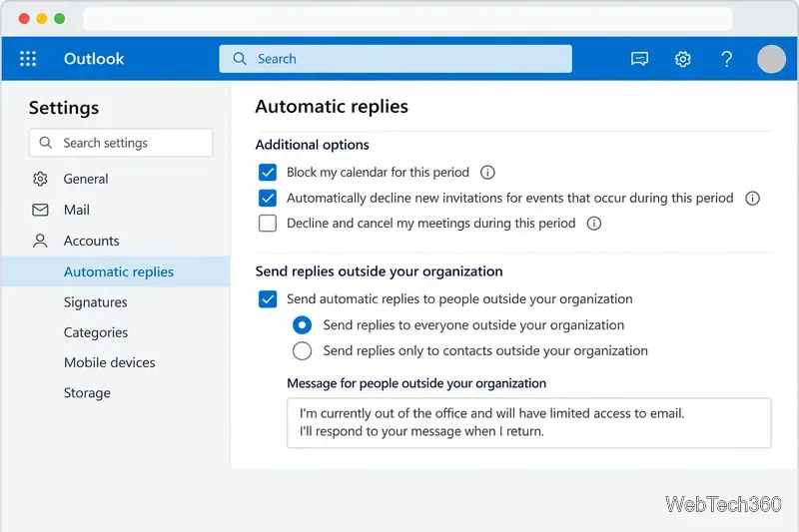Click the Additional options heading
The height and width of the screenshot is (532, 799).
pyautogui.click(x=312, y=145)
